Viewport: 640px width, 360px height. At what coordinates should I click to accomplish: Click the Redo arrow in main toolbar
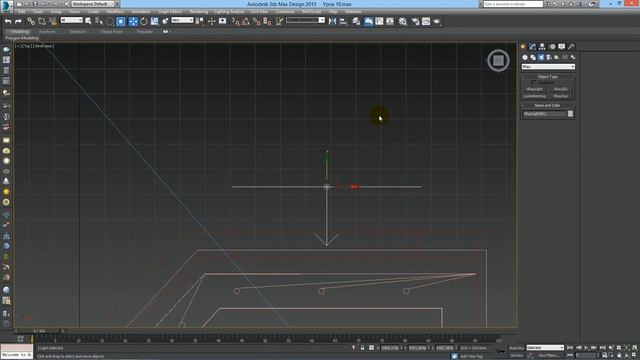pos(18,21)
